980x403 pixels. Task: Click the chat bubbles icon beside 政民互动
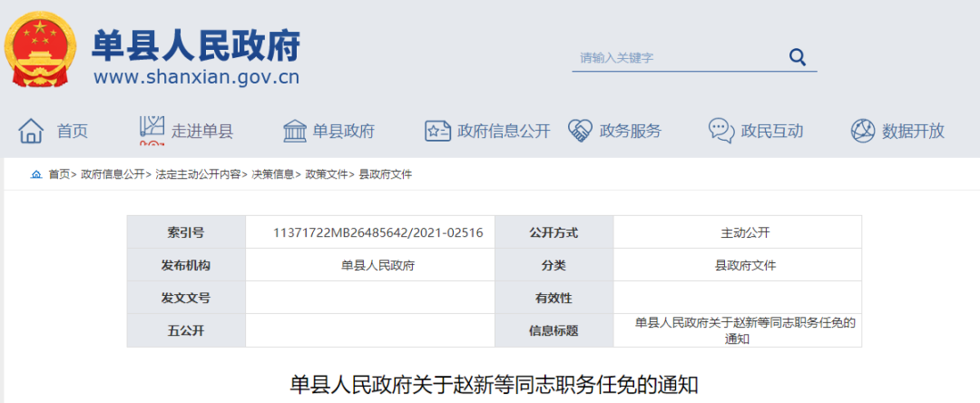(721, 132)
